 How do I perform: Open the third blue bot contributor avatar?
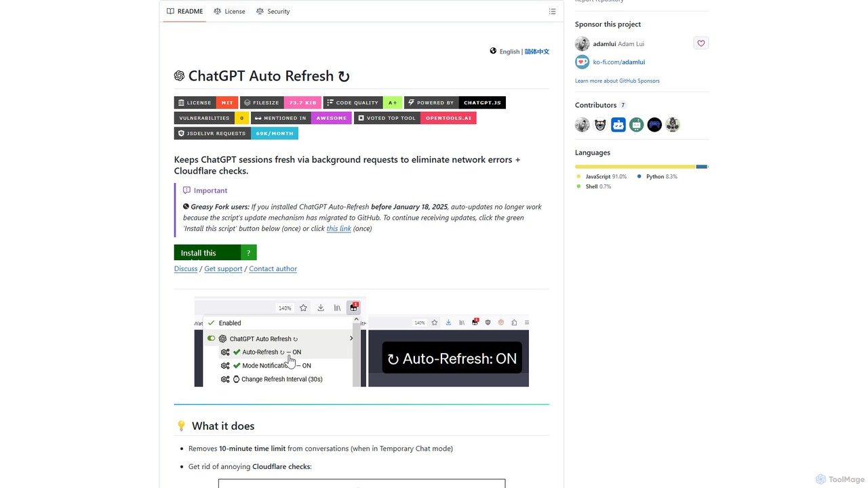click(618, 125)
